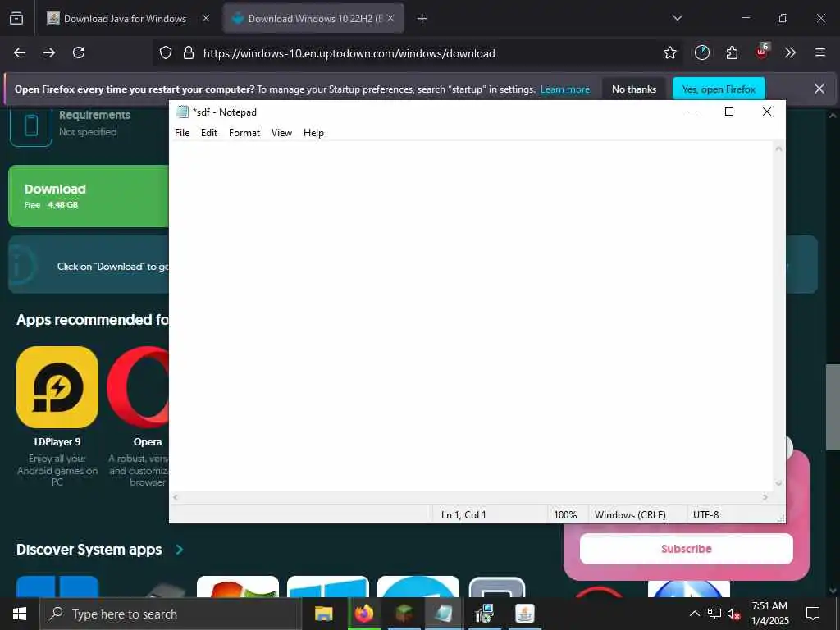Go forward one page in Firefox
This screenshot has height=630, width=840.
tap(49, 52)
